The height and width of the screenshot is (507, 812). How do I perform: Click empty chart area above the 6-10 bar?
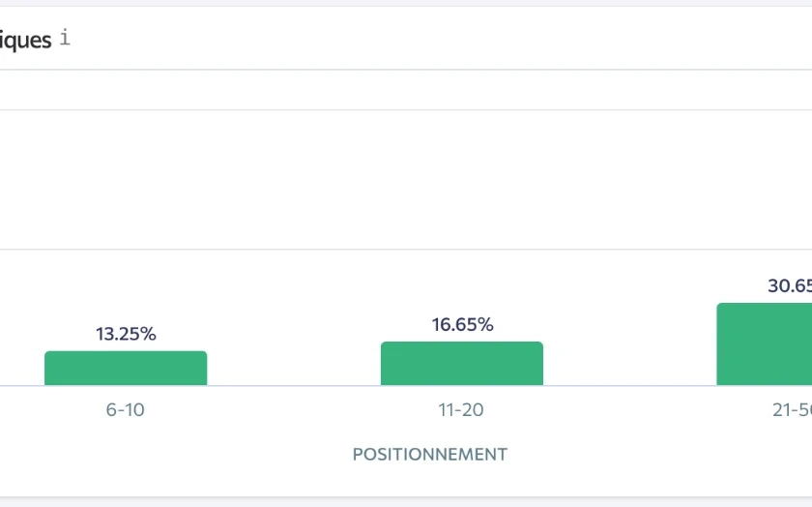pos(126,194)
